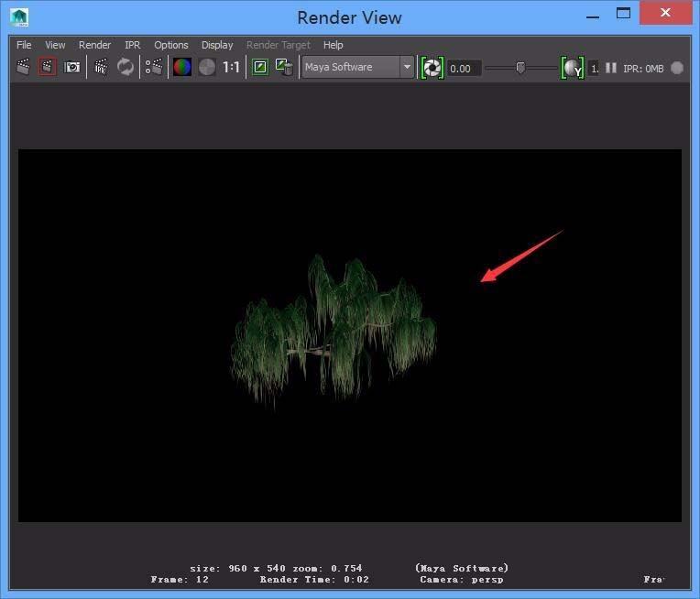Display alpha channel using the gray circle icon
Image resolution: width=700 pixels, height=599 pixels.
click(207, 68)
